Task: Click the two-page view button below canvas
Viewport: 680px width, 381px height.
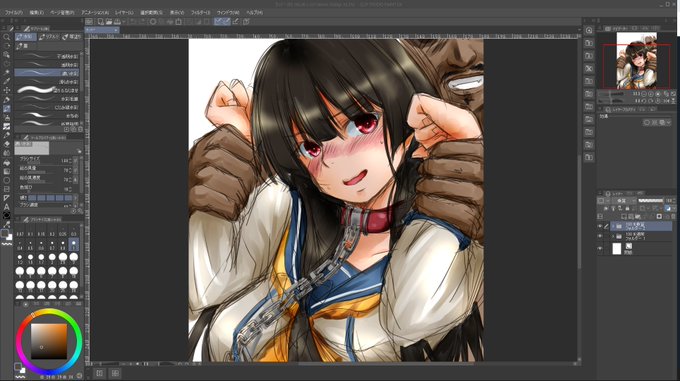Action: click(x=115, y=373)
